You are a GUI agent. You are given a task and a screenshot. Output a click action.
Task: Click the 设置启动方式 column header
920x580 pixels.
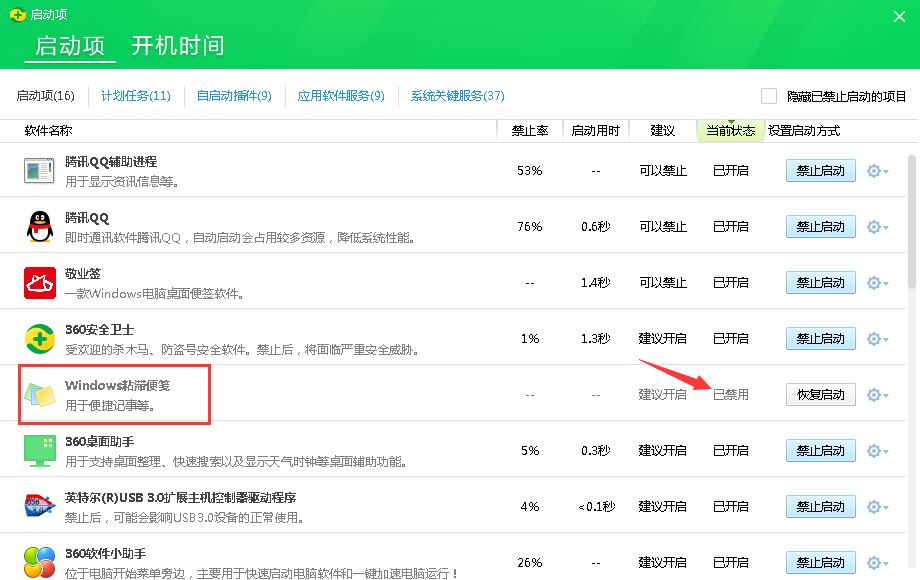pos(804,131)
